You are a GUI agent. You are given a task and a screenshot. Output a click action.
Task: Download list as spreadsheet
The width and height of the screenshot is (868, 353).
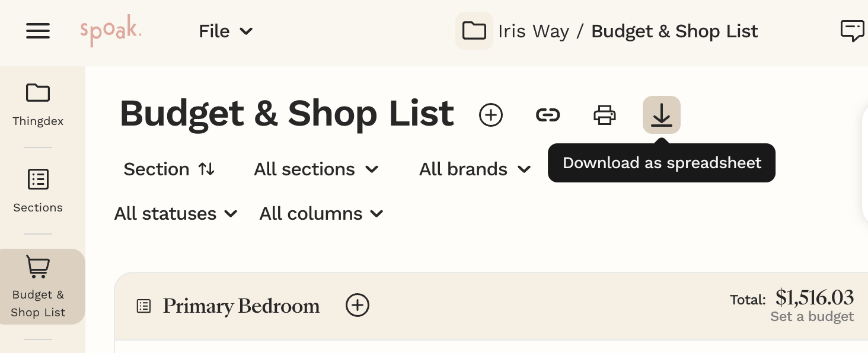pos(662,115)
